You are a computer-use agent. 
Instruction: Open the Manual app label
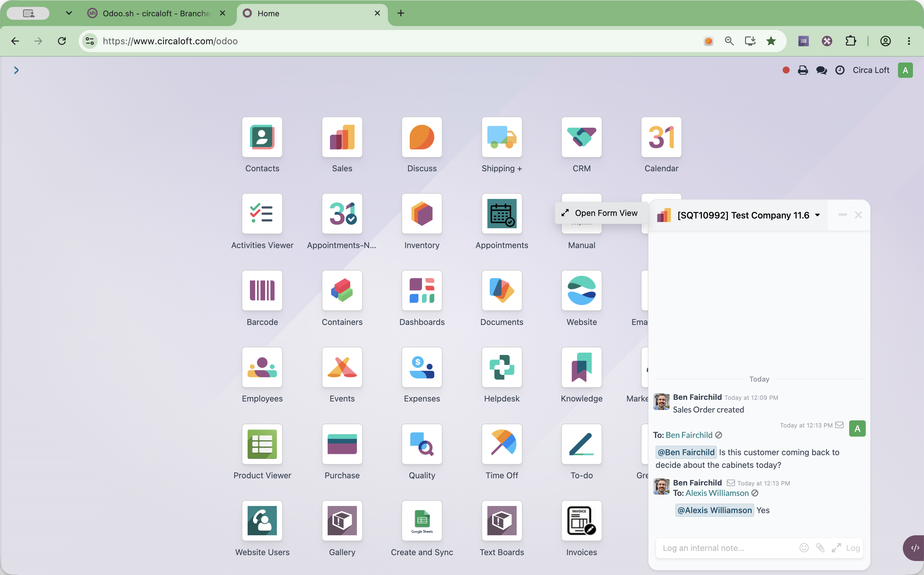click(581, 245)
